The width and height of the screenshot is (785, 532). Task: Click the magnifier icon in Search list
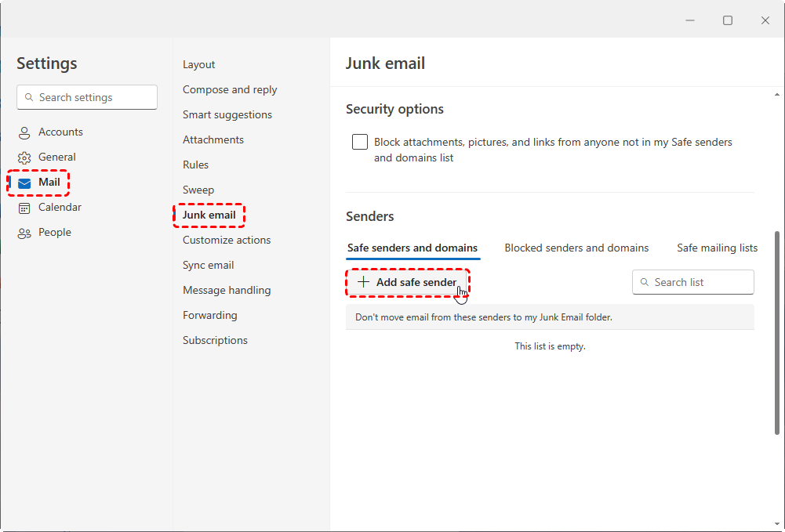645,282
